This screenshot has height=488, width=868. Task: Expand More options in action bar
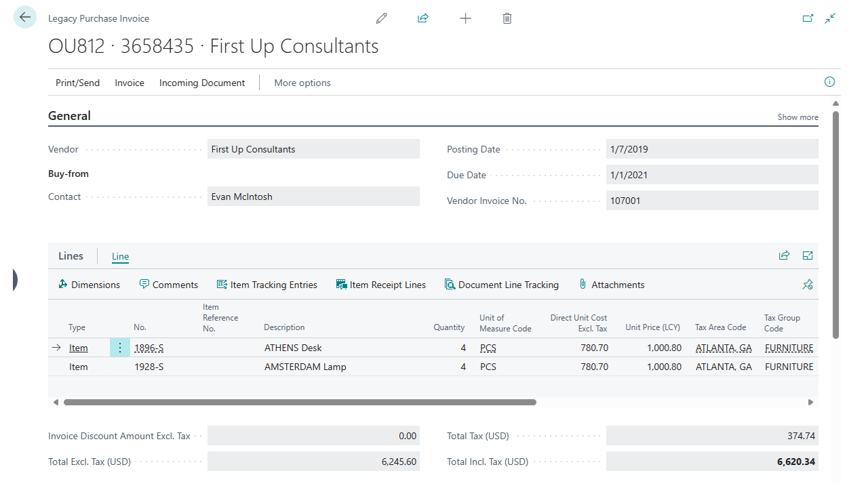click(x=302, y=83)
